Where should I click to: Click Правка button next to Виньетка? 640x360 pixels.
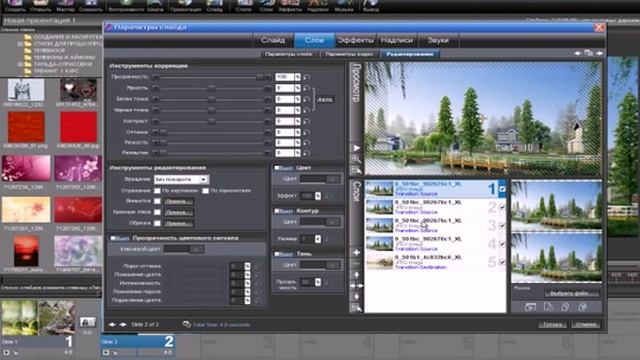pos(179,201)
